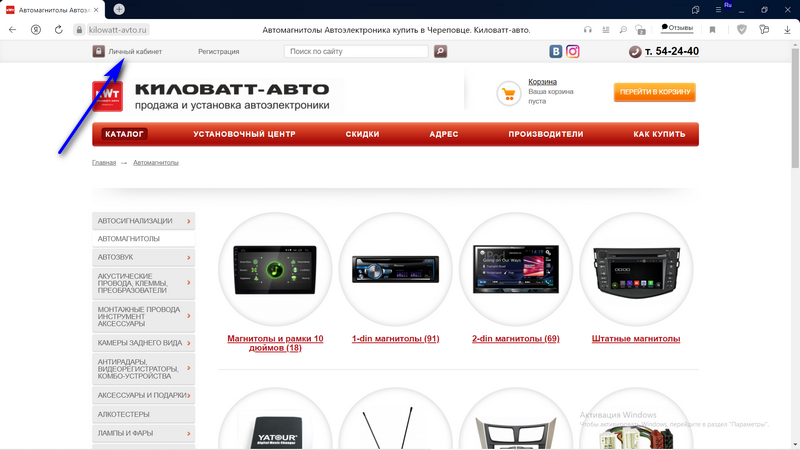
Task: Click the padlock icon beside the site address
Action: (x=79, y=30)
